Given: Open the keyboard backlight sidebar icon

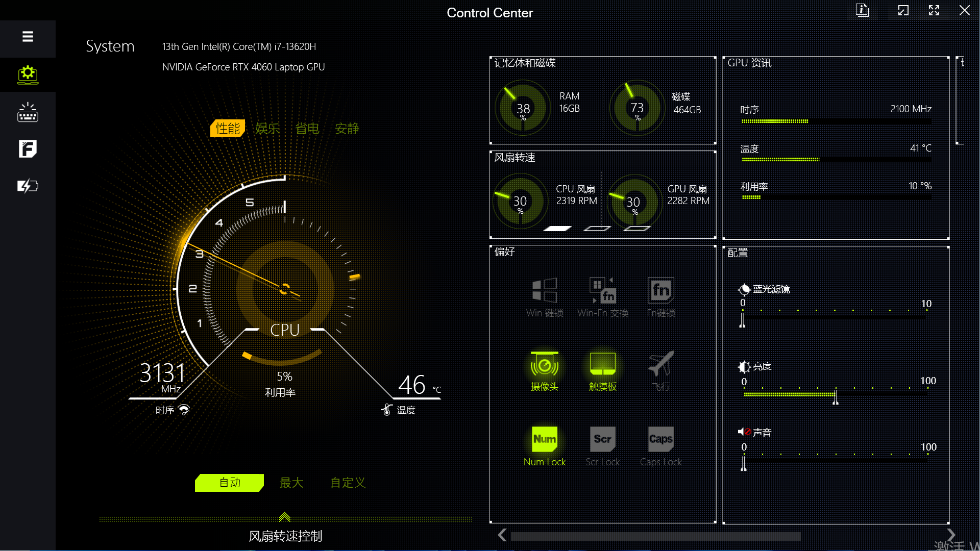Looking at the screenshot, I should [x=28, y=112].
